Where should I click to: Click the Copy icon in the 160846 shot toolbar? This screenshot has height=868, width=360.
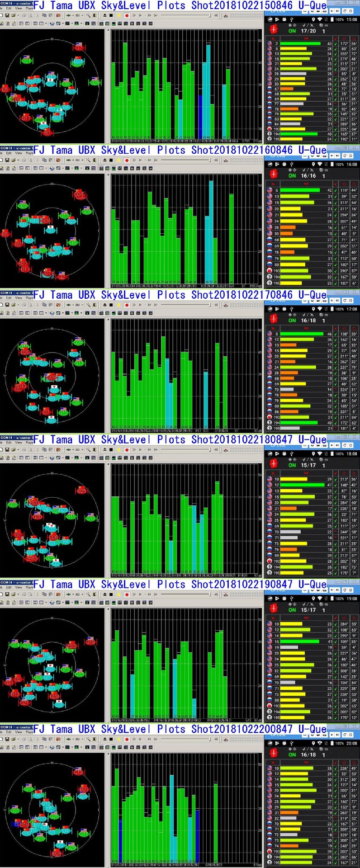coord(44,160)
